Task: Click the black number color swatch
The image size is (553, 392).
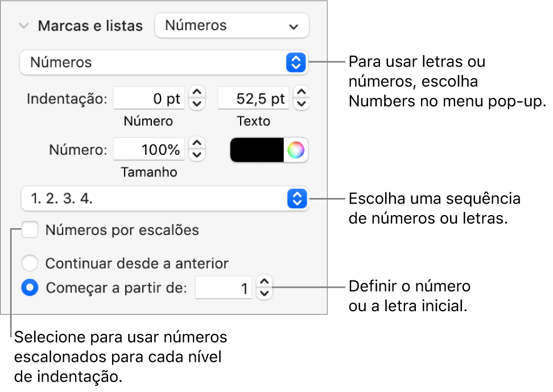Action: pos(257,150)
